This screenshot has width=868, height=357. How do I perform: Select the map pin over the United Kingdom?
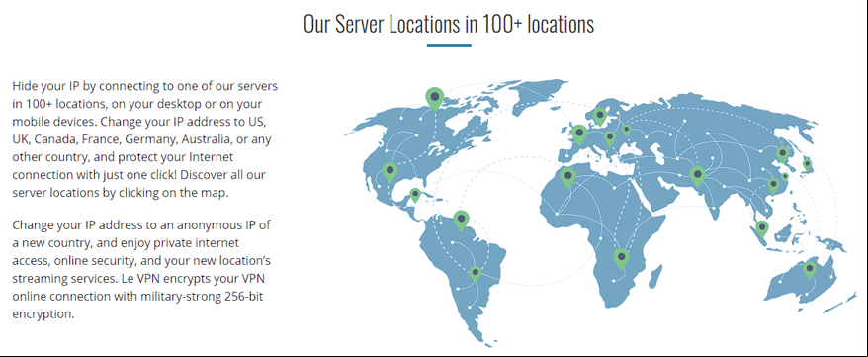(579, 134)
